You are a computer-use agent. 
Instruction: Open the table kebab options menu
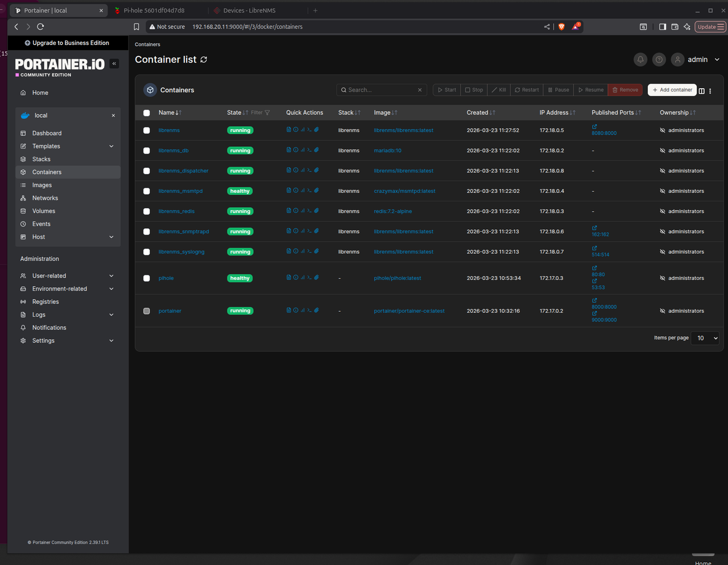[710, 90]
